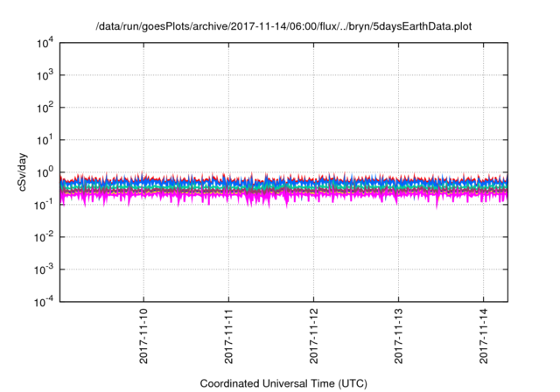The image size is (560, 392).
Task: Click the 10^0 y-axis tick label
Action: 45,172
